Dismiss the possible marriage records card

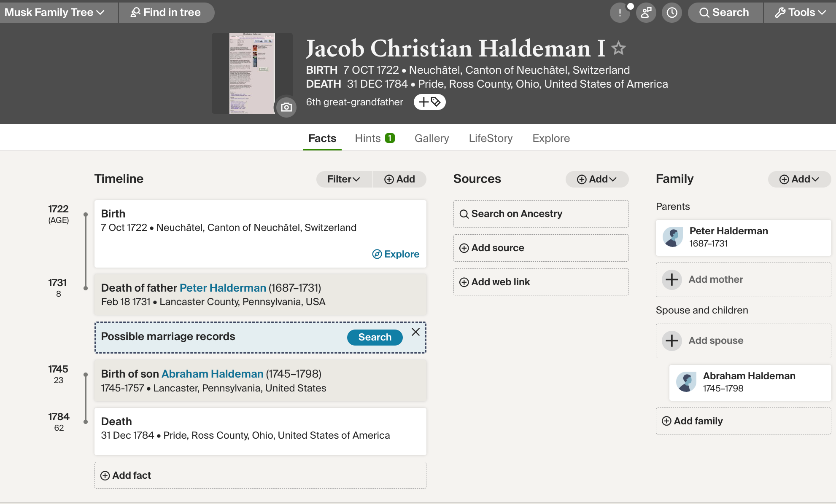point(415,332)
